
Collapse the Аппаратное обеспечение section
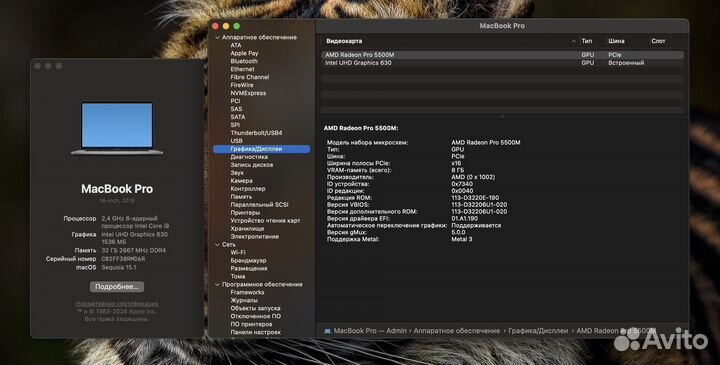coord(217,38)
